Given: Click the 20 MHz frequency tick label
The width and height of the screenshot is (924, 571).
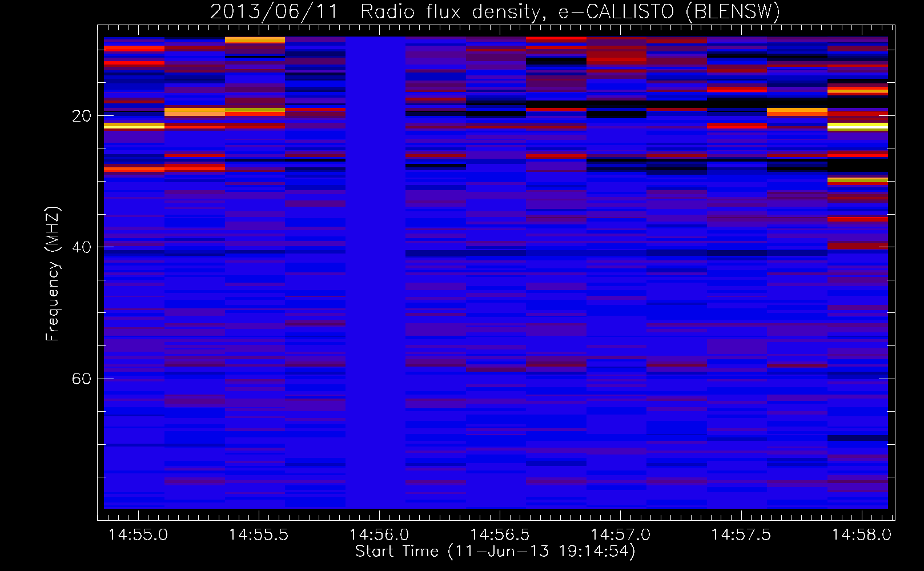Looking at the screenshot, I should (x=82, y=116).
